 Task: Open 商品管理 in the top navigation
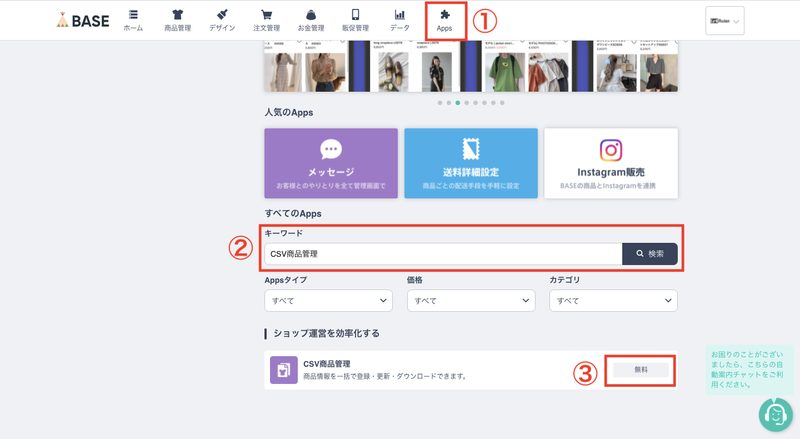[178, 21]
